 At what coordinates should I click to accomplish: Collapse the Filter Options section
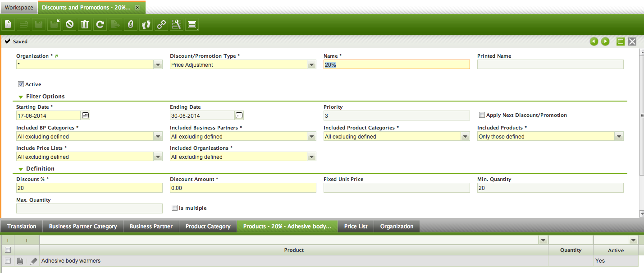pos(21,97)
